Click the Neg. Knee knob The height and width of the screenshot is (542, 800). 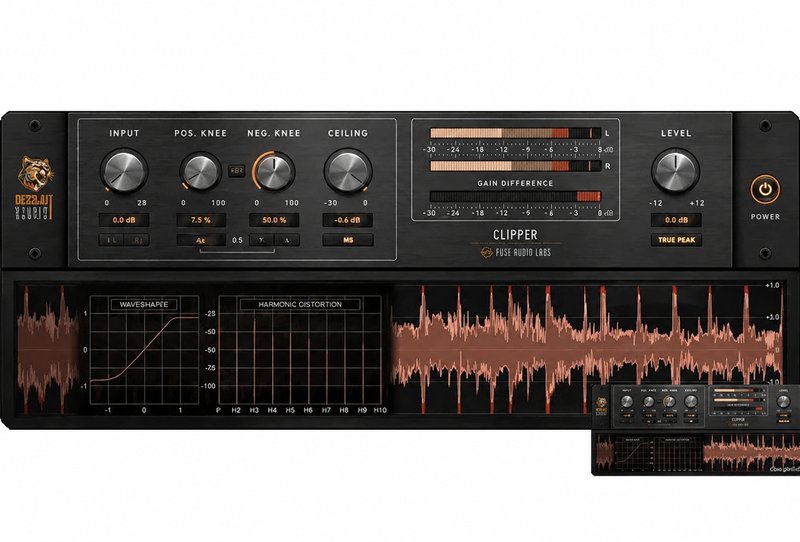coord(274,171)
